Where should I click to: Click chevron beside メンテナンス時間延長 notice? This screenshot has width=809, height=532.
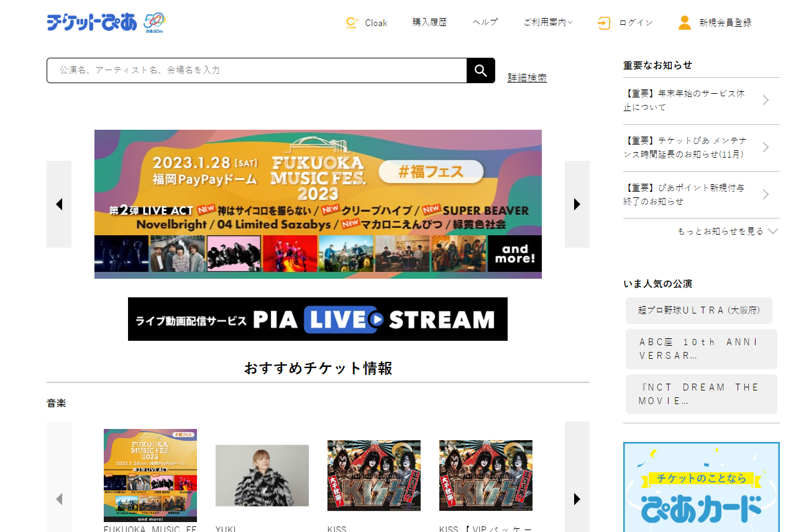766,148
